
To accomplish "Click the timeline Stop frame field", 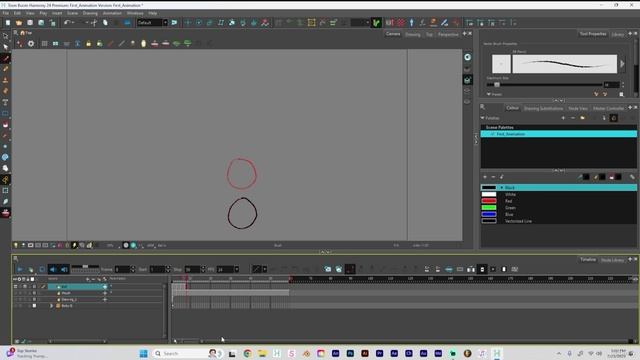I will point(191,269).
